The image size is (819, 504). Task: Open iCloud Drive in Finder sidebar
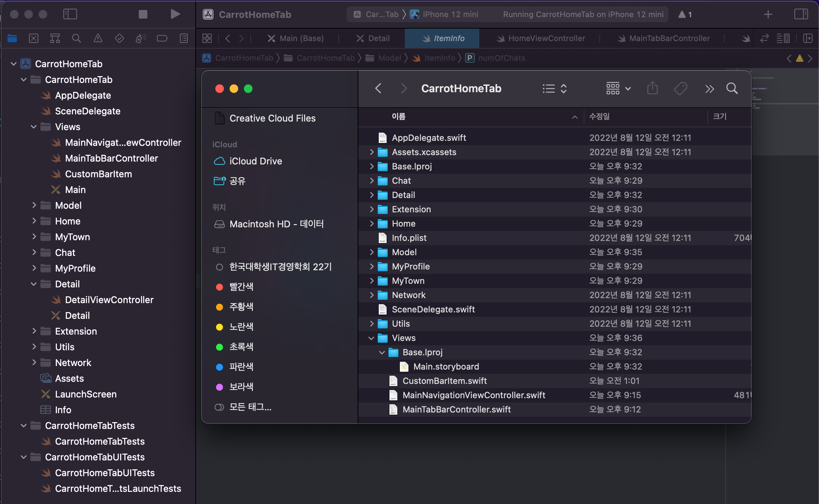[255, 161]
